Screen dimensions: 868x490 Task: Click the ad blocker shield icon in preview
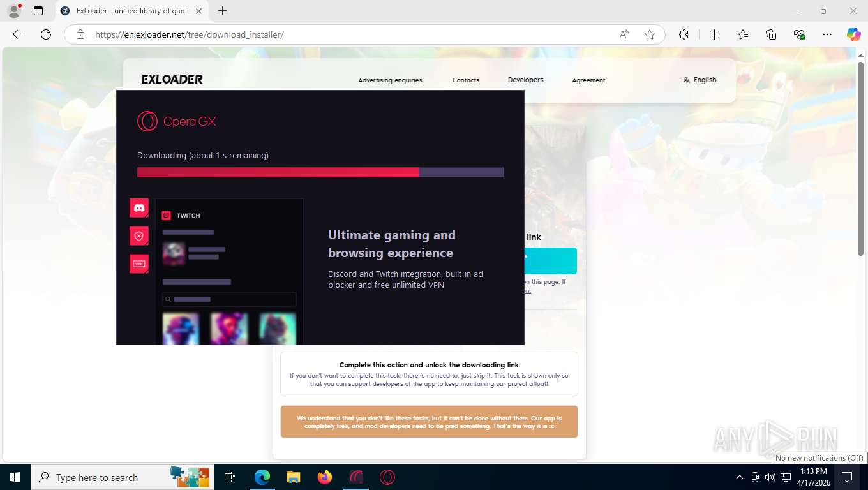pyautogui.click(x=139, y=236)
